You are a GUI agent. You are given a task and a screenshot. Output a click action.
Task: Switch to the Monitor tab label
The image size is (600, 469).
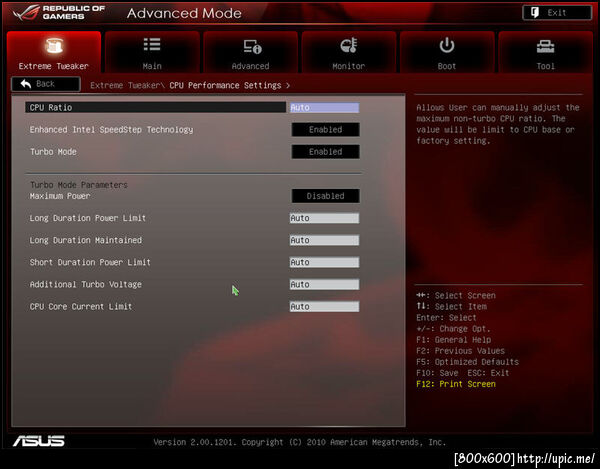(349, 66)
